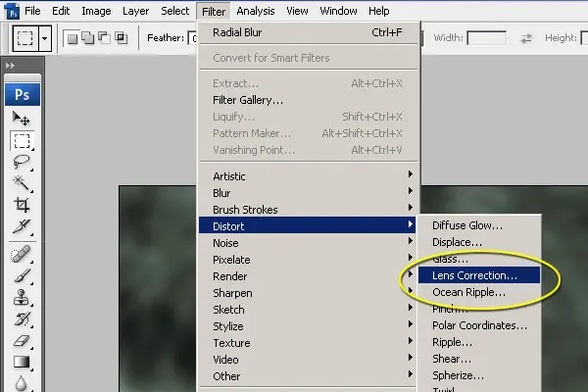Choose Ripple filter
Screen dimensions: 588x392
point(479,342)
